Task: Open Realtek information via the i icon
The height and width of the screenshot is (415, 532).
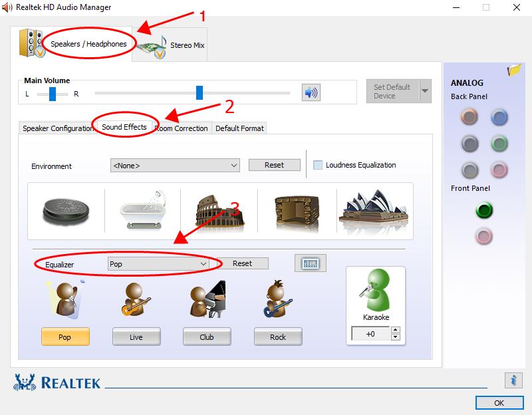Action: pos(512,380)
